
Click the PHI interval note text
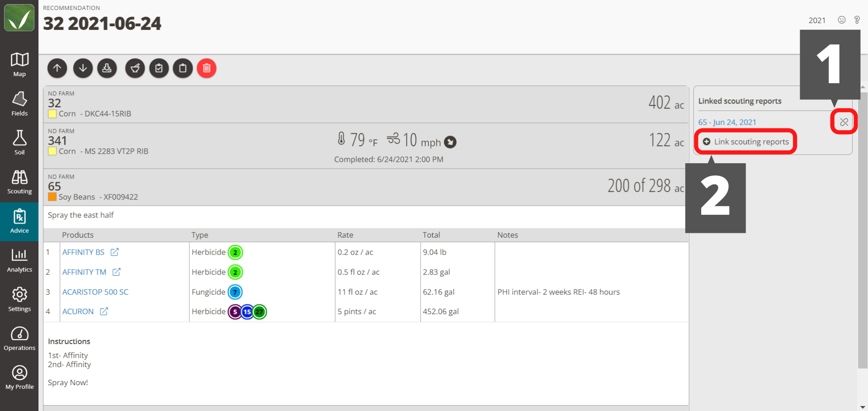[x=559, y=292]
